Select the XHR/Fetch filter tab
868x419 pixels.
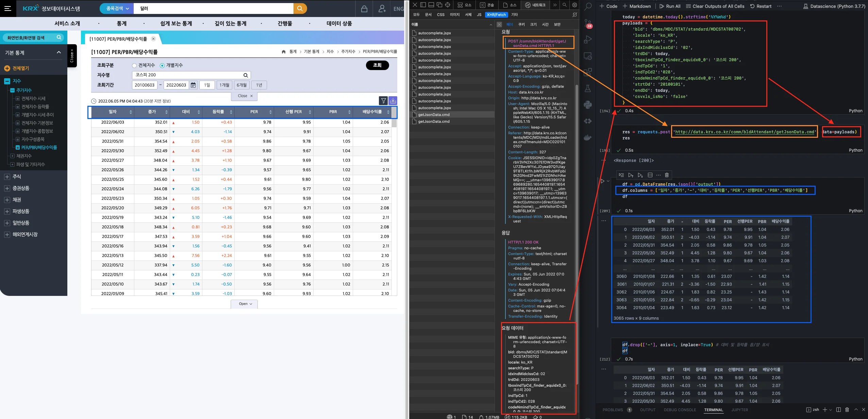(x=496, y=15)
